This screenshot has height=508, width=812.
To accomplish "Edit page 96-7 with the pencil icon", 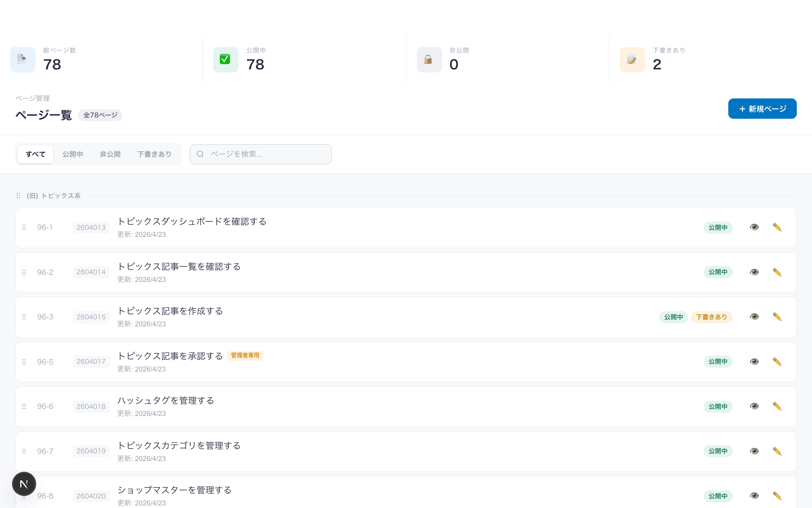I will (777, 451).
